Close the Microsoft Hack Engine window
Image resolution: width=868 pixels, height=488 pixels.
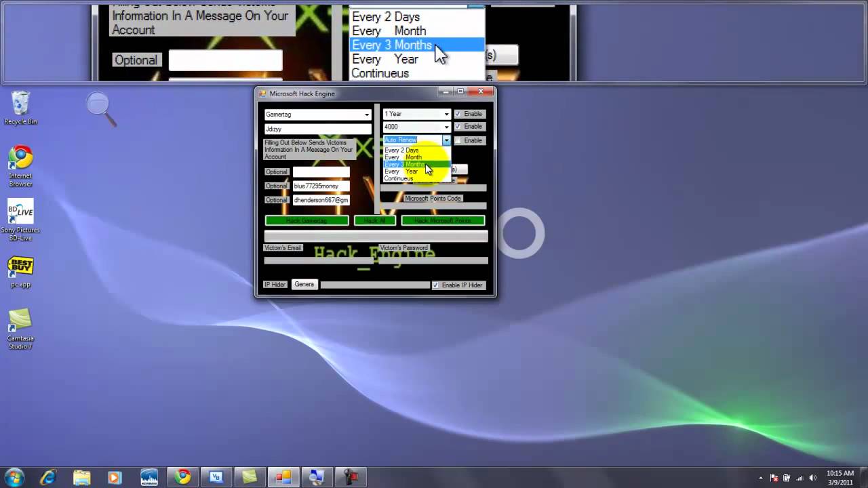click(481, 91)
